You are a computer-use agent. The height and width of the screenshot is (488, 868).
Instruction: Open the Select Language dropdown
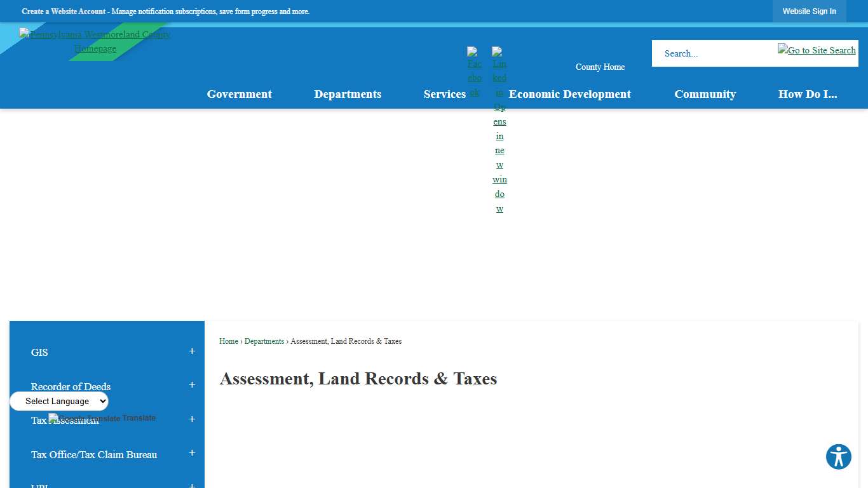tap(58, 401)
